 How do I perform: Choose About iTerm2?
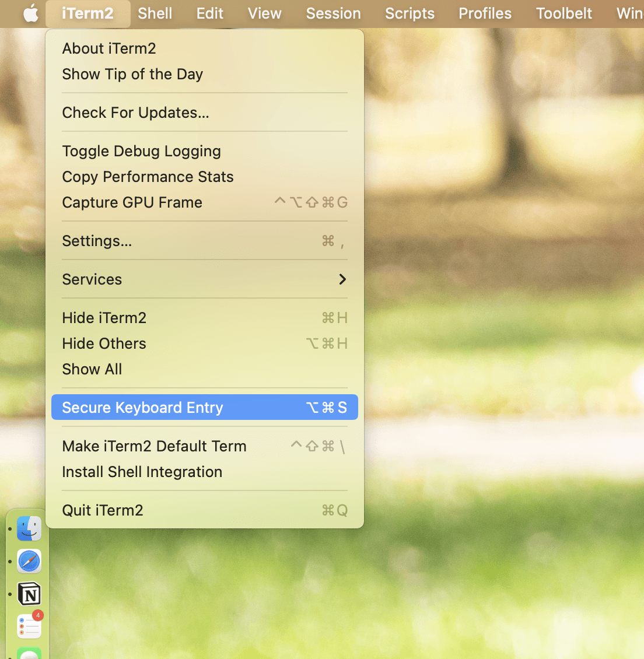pyautogui.click(x=109, y=48)
